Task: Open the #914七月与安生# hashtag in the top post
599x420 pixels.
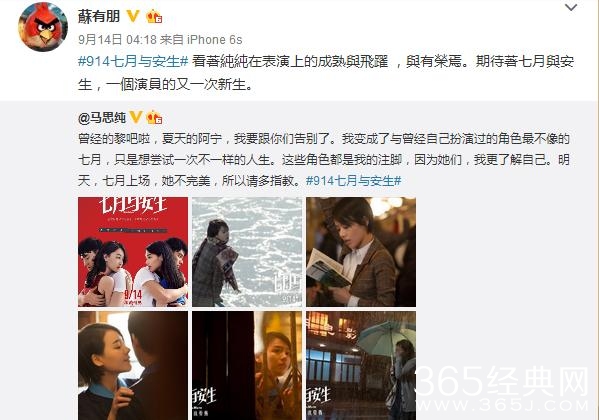Action: (x=133, y=61)
